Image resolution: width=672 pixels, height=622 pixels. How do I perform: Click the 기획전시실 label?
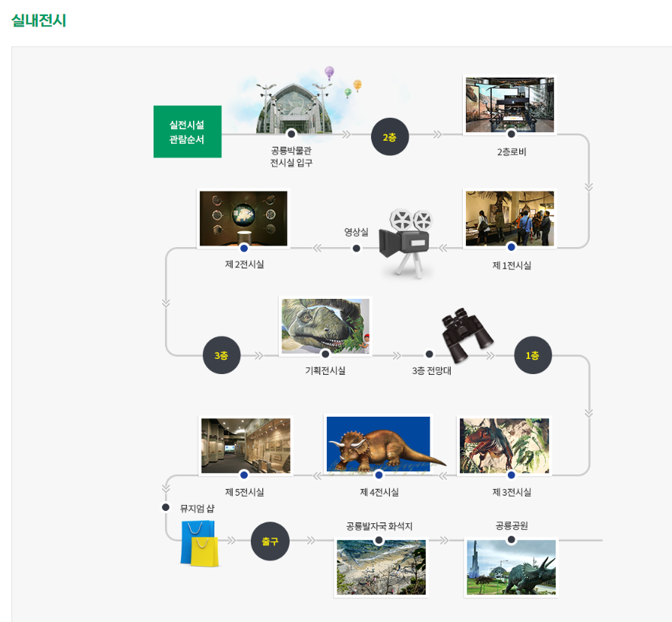(x=325, y=370)
